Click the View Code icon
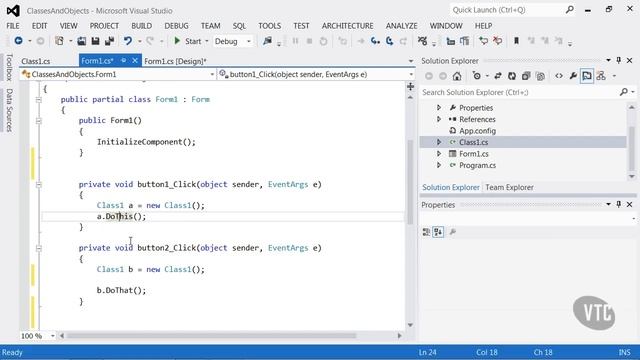Image resolution: width=640 pixels, height=360 pixels. point(559,76)
